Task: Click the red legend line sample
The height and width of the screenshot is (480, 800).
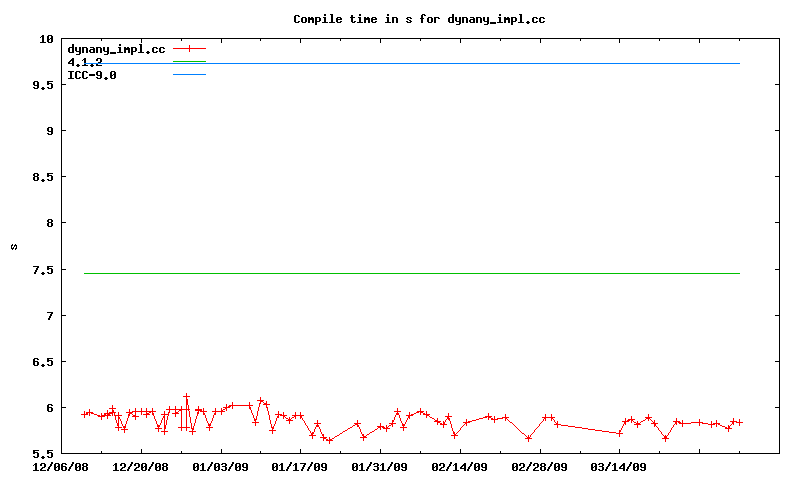Action: 189,48
